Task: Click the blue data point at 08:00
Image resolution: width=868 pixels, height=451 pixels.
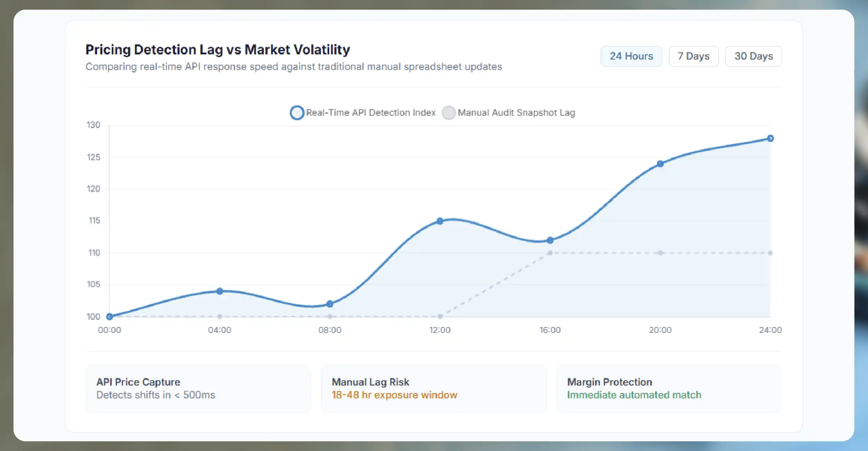Action: [x=330, y=304]
